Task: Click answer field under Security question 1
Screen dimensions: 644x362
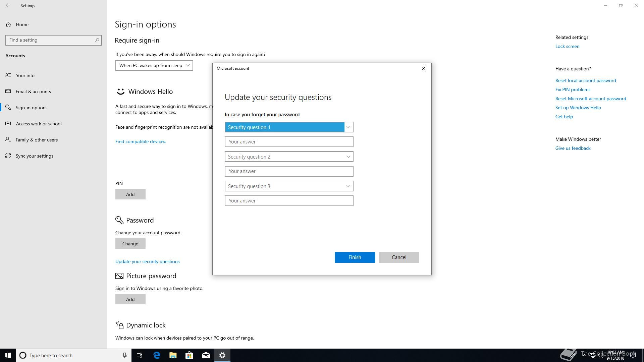Action: click(x=289, y=142)
